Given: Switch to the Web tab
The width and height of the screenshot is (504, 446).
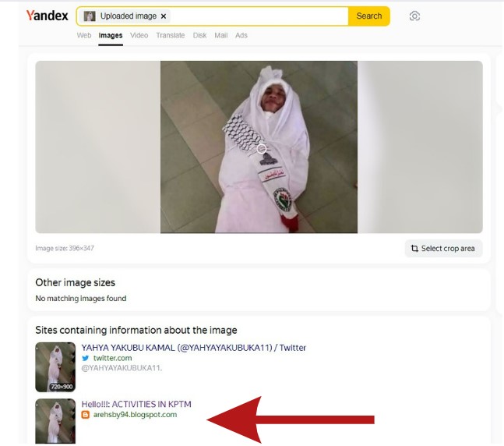Looking at the screenshot, I should pos(84,35).
